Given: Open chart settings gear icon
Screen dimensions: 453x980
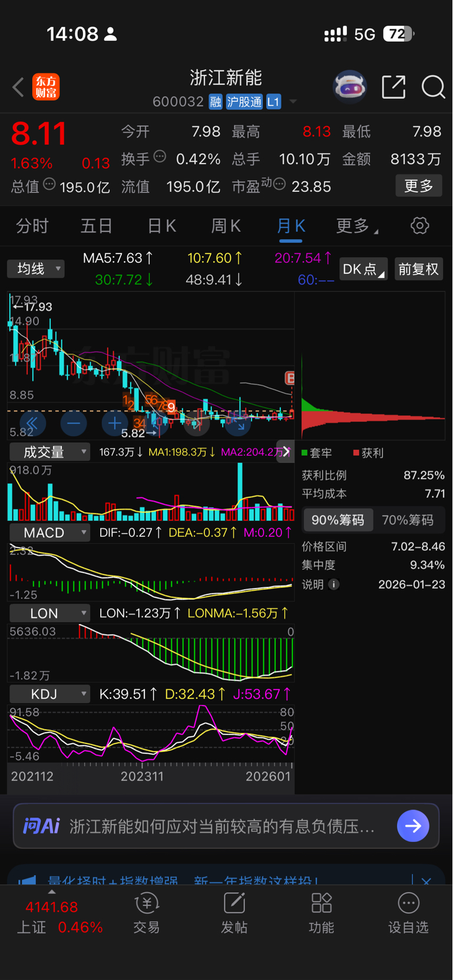Looking at the screenshot, I should pos(419,225).
